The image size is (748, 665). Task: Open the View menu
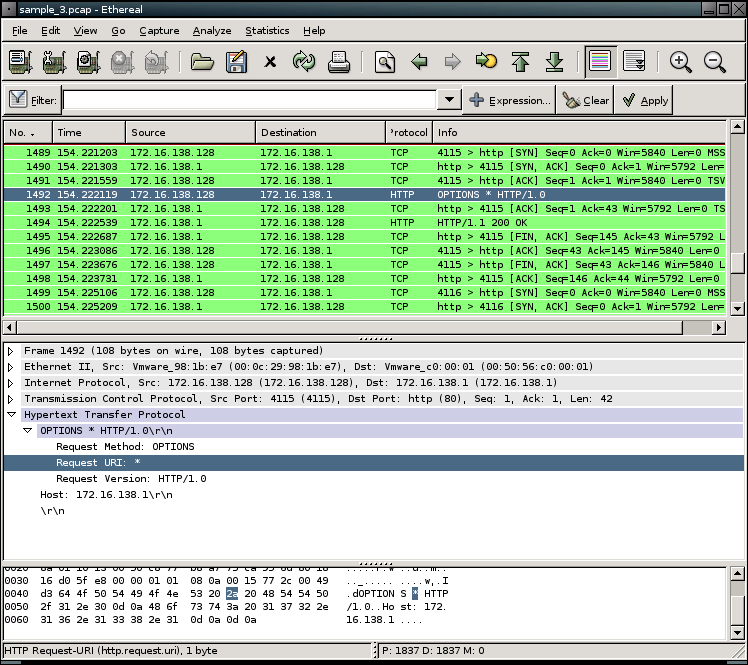(x=85, y=31)
